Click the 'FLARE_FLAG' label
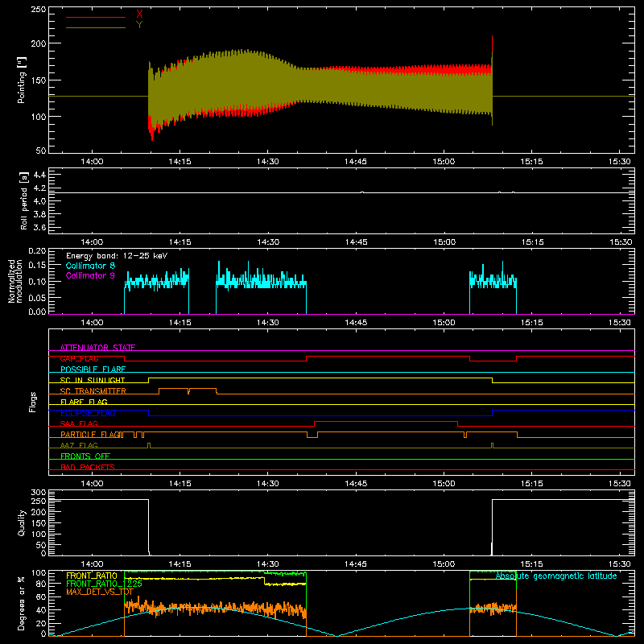The image size is (644, 644). click(84, 402)
